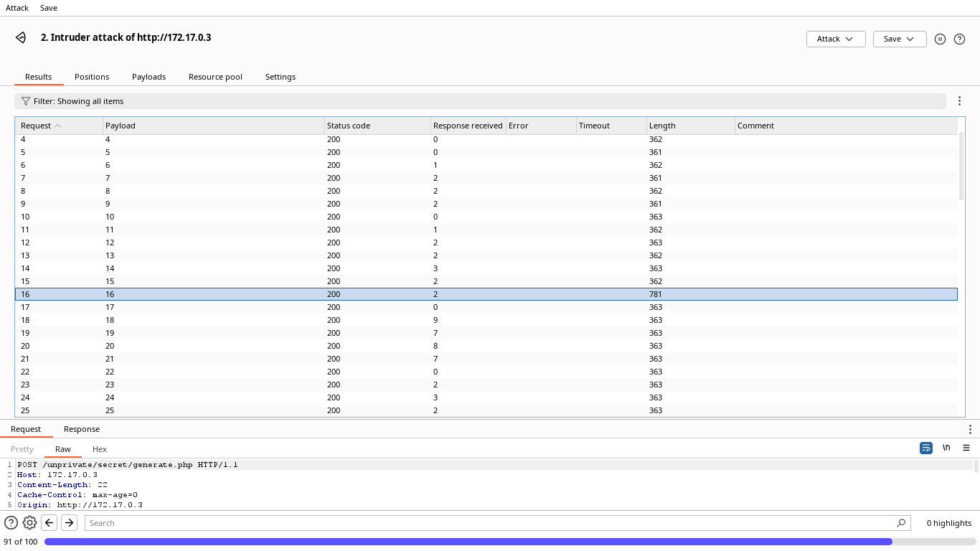Image resolution: width=980 pixels, height=551 pixels.
Task: Click the funnel filter icon
Action: 26,101
